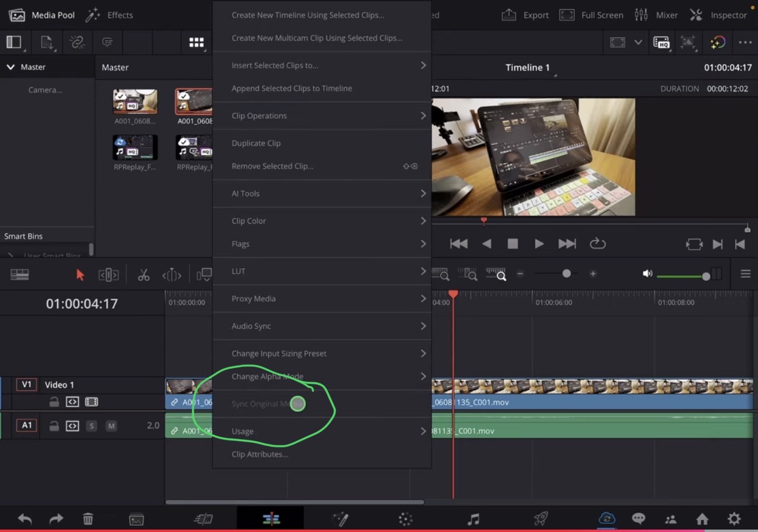
Task: Mute the A1 audio track
Action: 111,426
